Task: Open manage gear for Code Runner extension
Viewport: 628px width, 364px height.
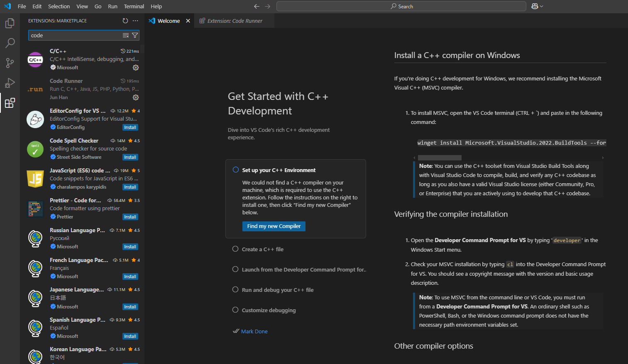Action: [136, 97]
